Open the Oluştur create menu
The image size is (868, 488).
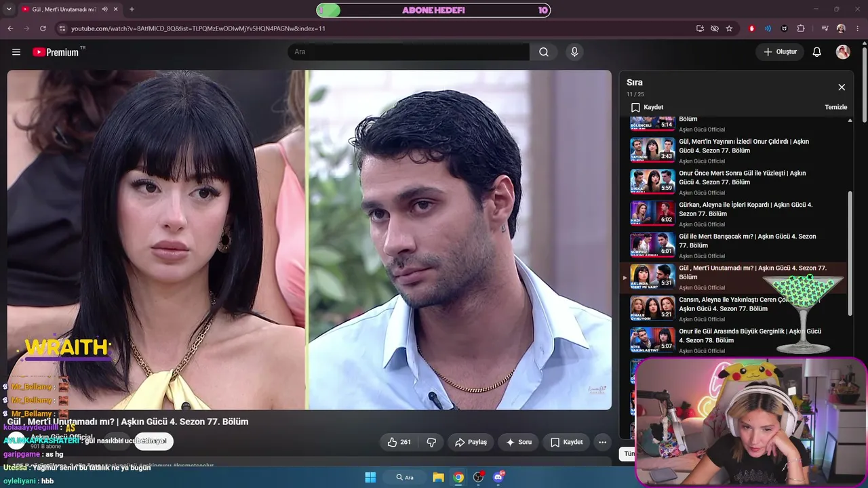[780, 52]
